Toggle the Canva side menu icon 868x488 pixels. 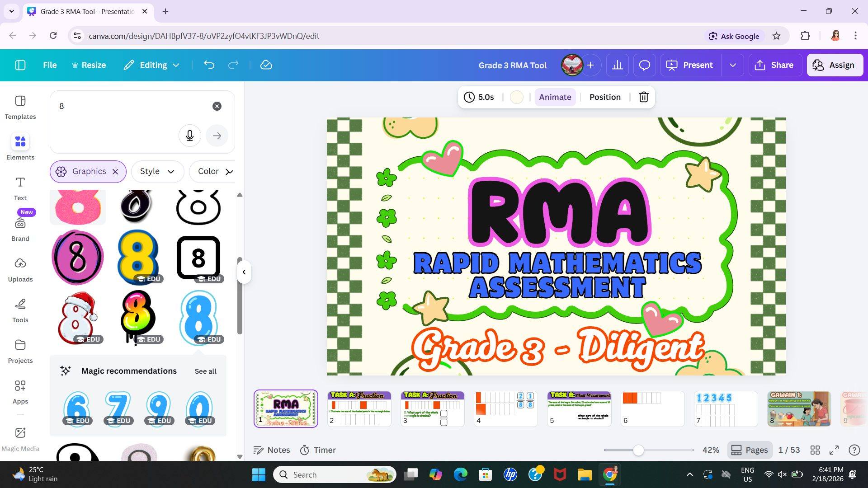coord(20,65)
